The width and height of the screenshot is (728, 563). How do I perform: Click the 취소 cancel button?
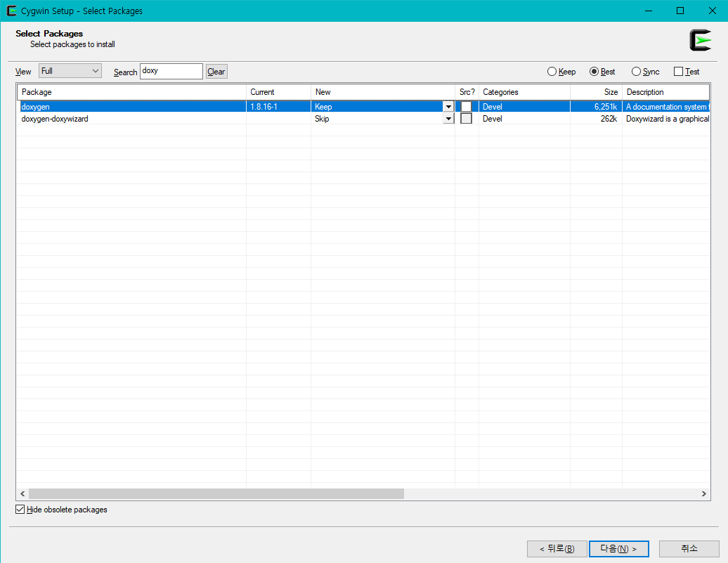(x=689, y=549)
